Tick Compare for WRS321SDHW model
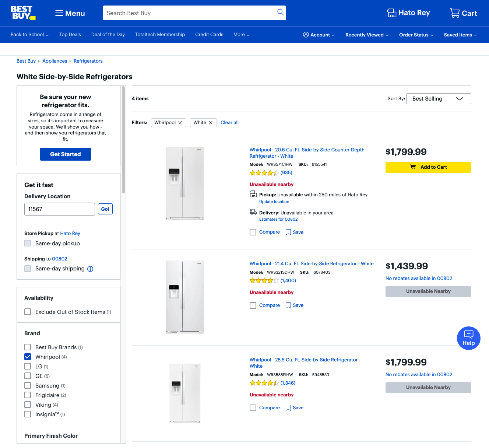This screenshot has height=448, width=489. click(253, 305)
